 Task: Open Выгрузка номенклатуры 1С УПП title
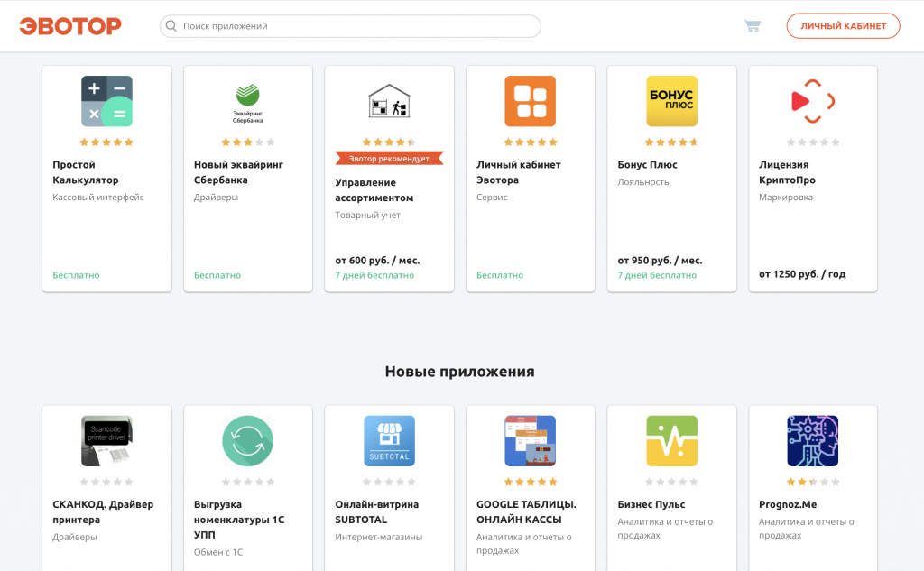point(239,520)
